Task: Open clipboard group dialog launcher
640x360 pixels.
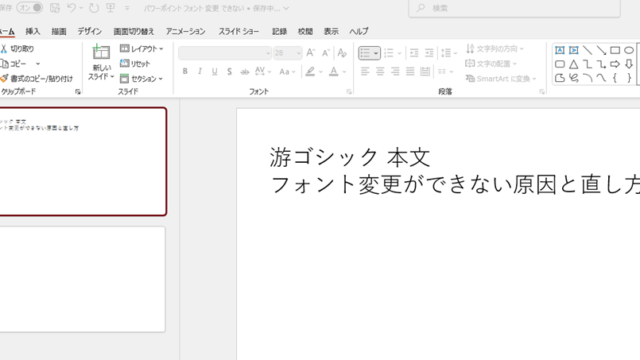Action: click(78, 92)
